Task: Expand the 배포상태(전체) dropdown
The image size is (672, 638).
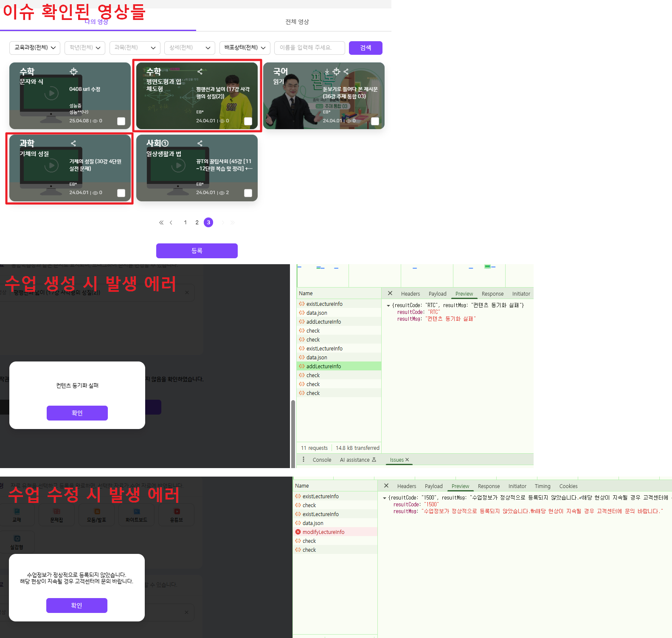Action: 245,48
